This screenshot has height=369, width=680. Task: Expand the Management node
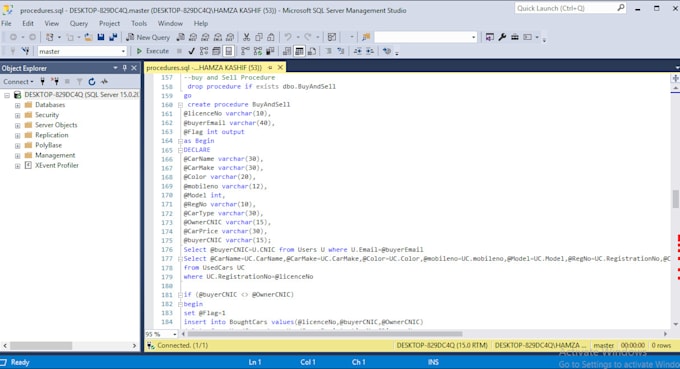tap(17, 156)
